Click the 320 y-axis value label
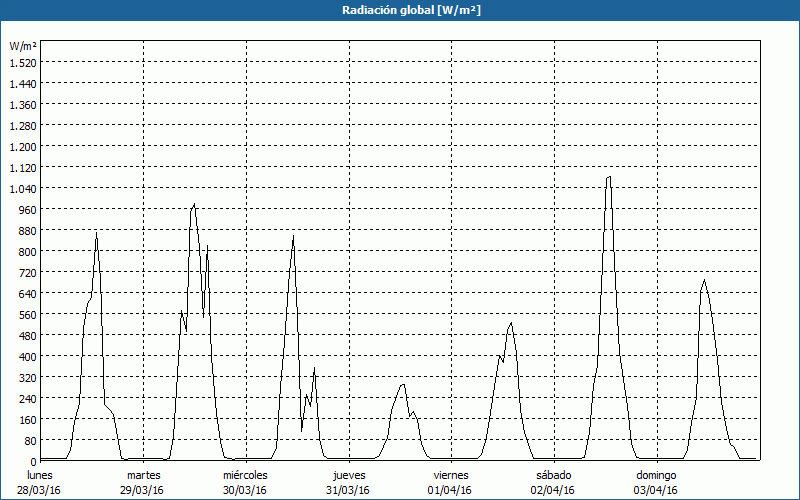800x500 pixels. (x=23, y=377)
